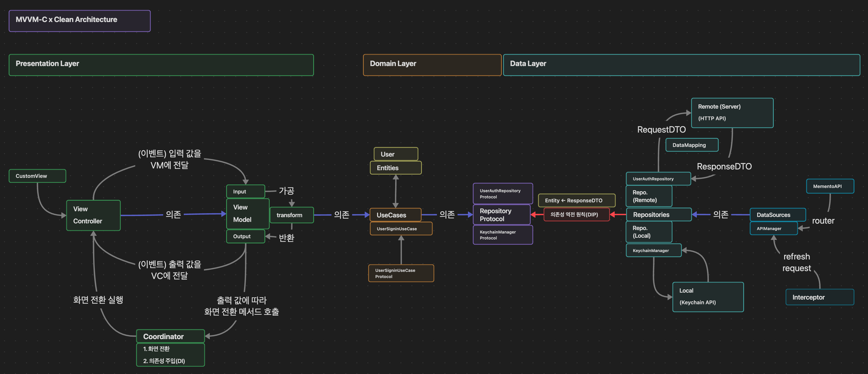Click the Data Layer header
The image size is (868, 374).
point(681,65)
